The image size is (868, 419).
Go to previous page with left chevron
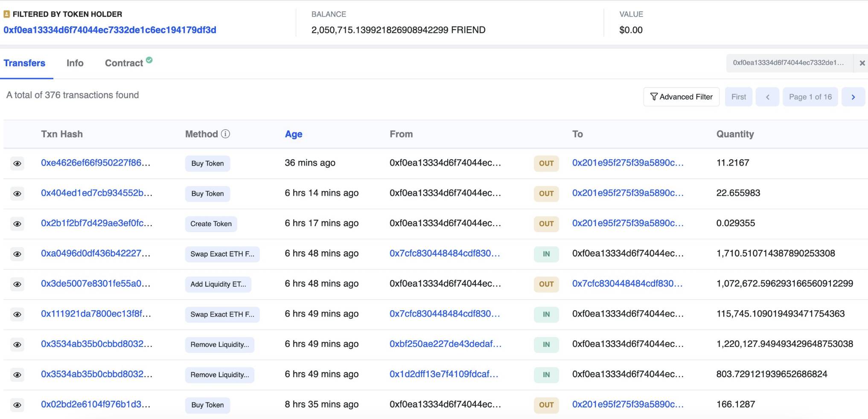coord(767,97)
